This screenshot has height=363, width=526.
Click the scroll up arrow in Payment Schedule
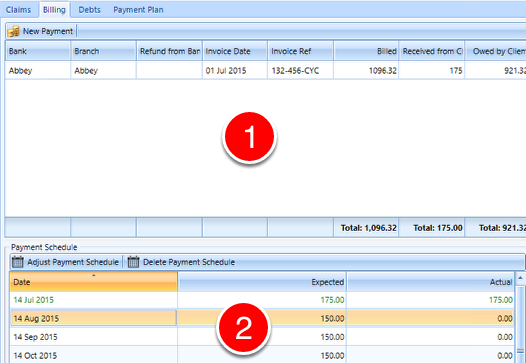click(520, 278)
